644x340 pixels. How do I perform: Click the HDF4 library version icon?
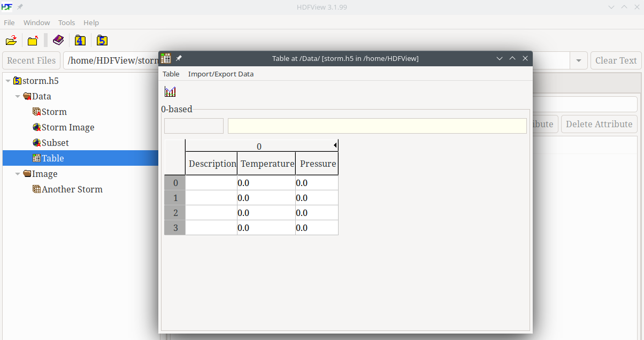[x=80, y=41]
